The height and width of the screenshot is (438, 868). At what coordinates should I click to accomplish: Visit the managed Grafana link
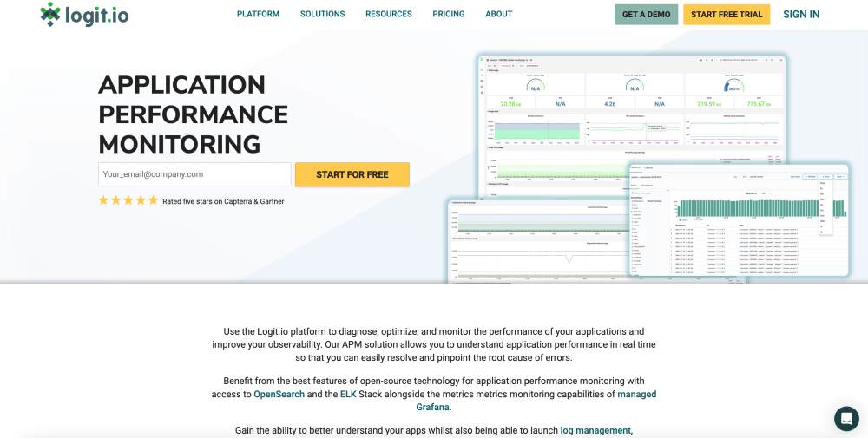pyautogui.click(x=636, y=394)
